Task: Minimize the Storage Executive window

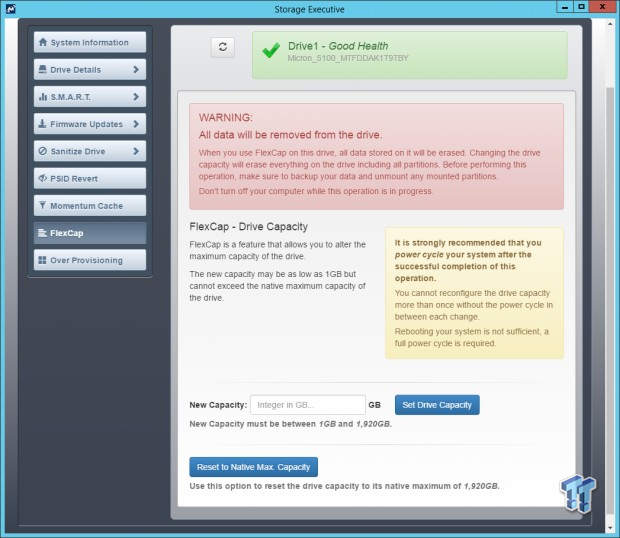Action: pos(565,7)
